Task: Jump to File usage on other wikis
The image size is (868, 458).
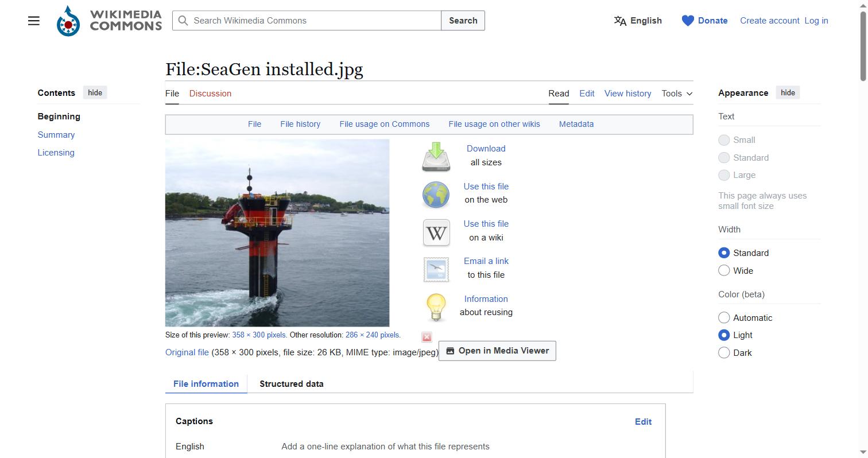Action: point(494,124)
